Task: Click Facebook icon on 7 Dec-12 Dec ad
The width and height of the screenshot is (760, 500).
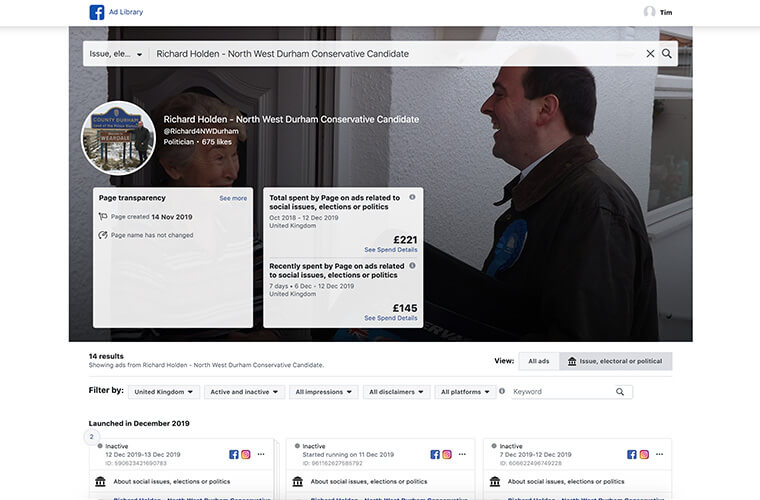Action: 632,454
